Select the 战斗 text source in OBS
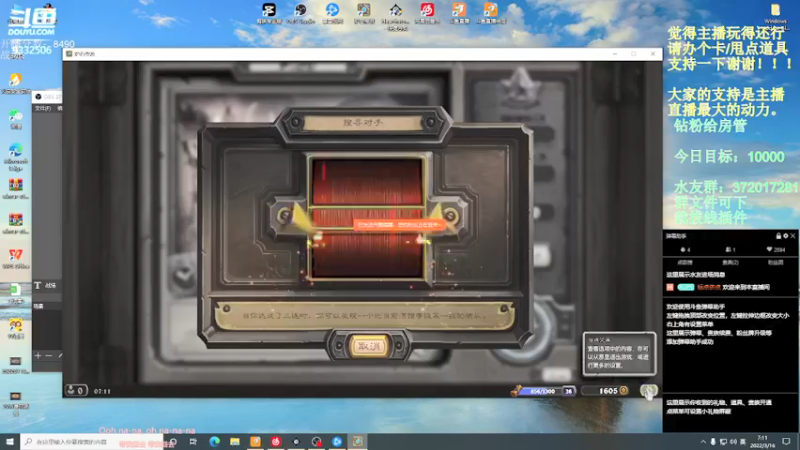800x450 pixels. click(46, 286)
